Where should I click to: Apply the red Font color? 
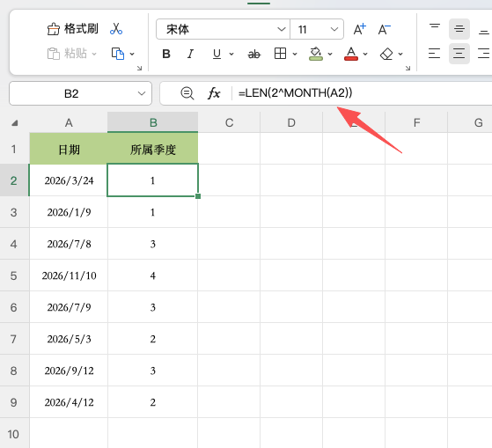tap(351, 54)
